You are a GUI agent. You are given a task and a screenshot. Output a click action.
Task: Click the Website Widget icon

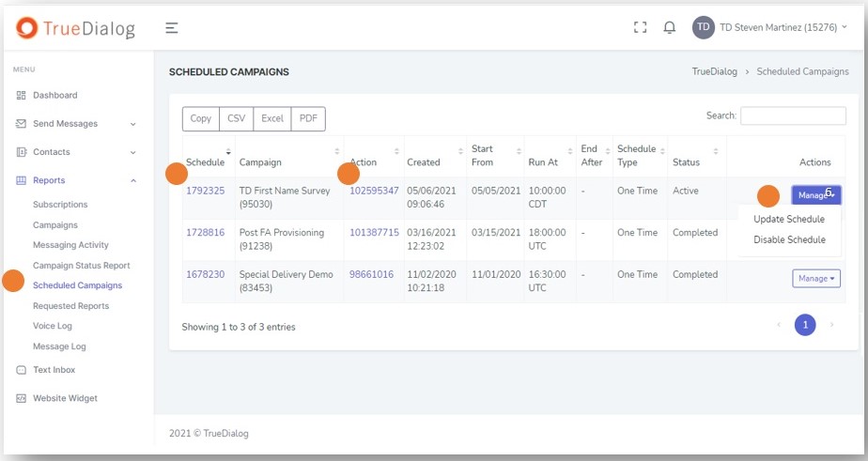[x=21, y=398]
